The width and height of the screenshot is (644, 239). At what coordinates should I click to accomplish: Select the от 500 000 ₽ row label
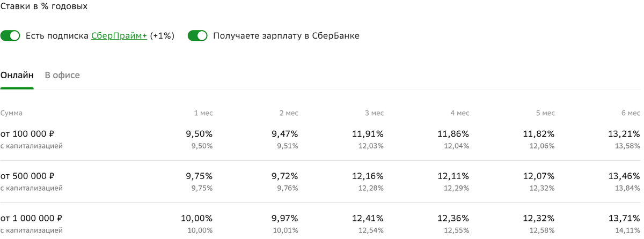click(x=27, y=176)
